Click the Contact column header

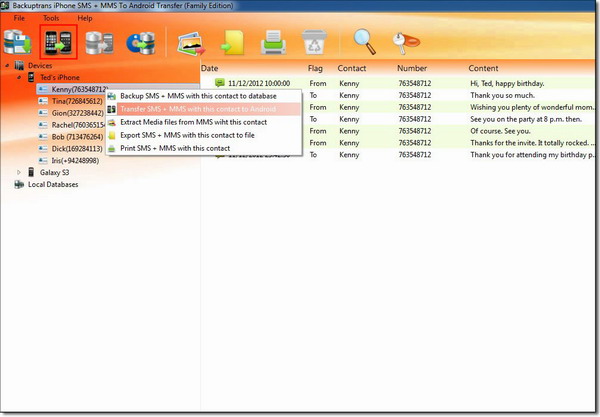coord(352,68)
